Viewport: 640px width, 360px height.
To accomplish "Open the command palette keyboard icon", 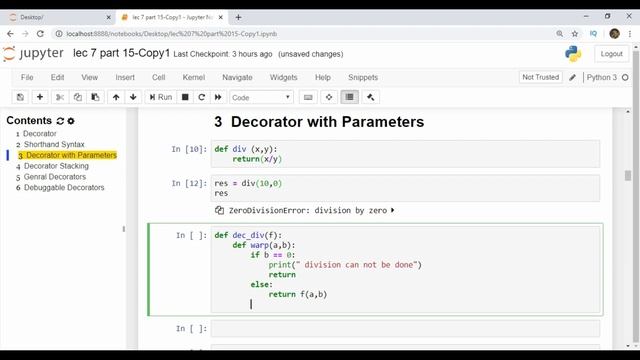I will (x=308, y=97).
